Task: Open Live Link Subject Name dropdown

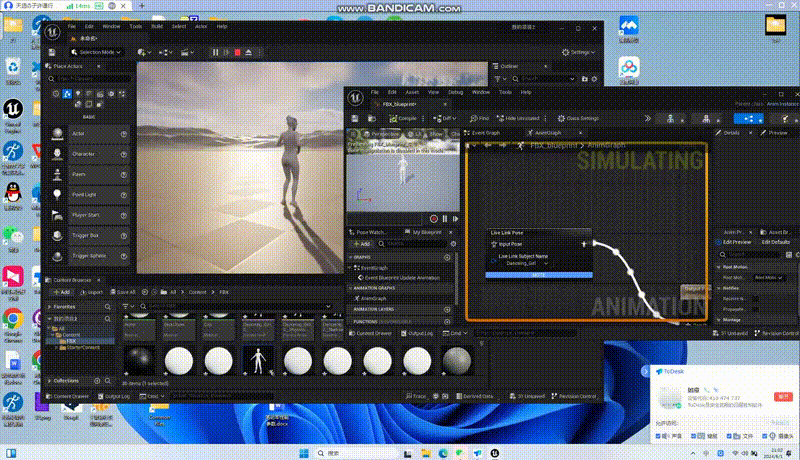Action: pyautogui.click(x=527, y=263)
